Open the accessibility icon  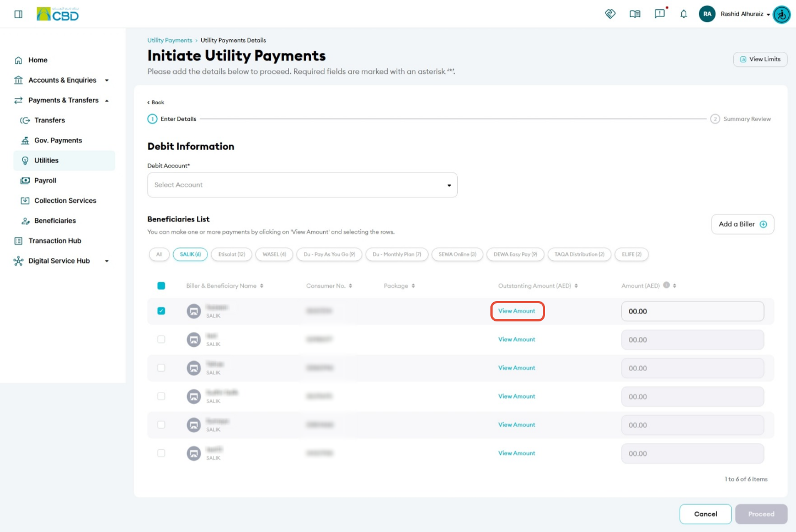[782, 14]
